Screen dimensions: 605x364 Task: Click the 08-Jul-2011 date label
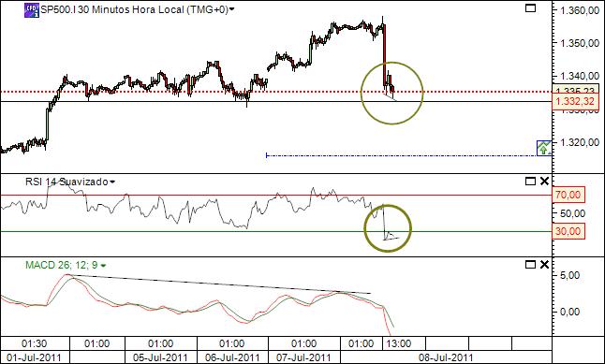point(446,357)
